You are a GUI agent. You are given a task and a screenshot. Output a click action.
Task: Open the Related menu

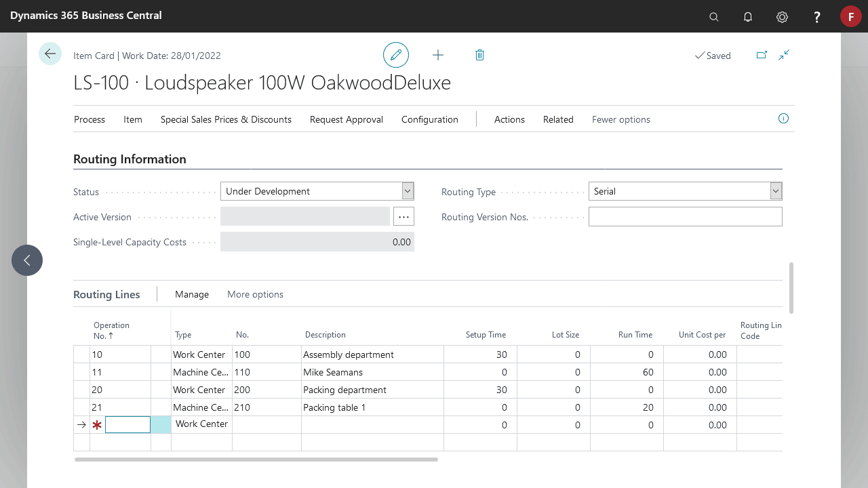pos(558,119)
